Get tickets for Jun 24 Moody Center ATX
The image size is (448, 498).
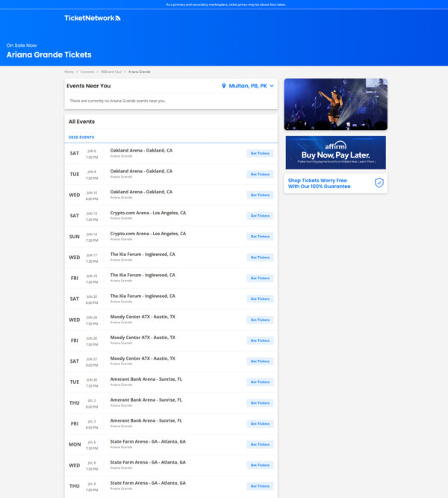click(260, 320)
